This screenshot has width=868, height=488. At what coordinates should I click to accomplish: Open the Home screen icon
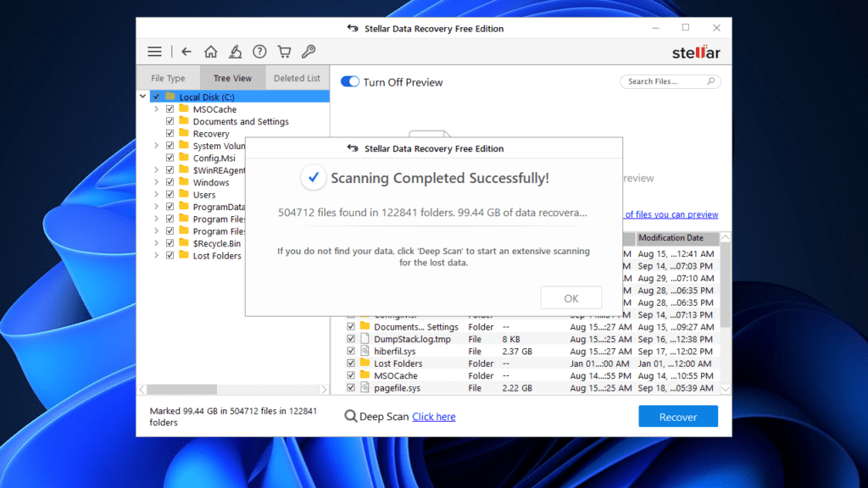pos(210,52)
